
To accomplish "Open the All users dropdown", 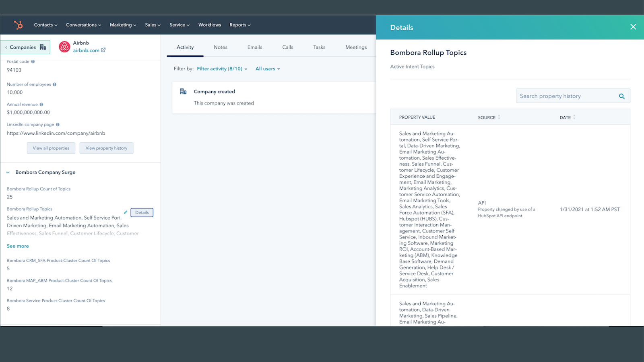I will [268, 69].
